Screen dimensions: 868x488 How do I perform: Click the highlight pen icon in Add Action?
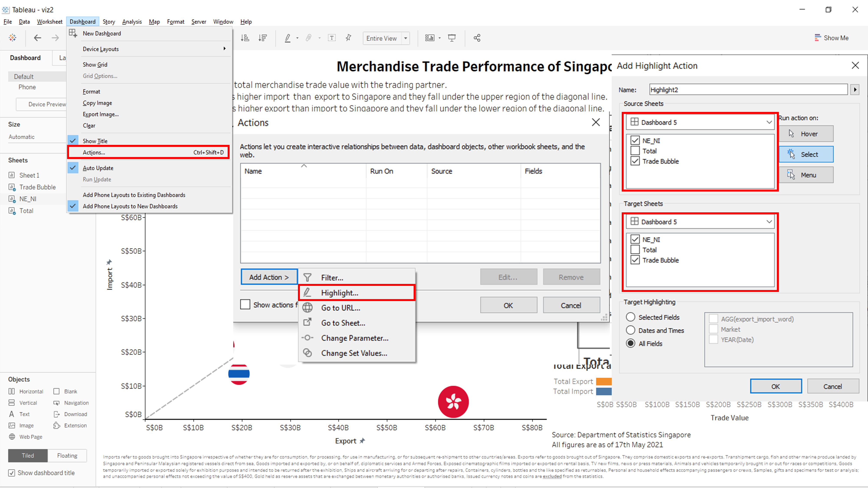[x=307, y=293]
